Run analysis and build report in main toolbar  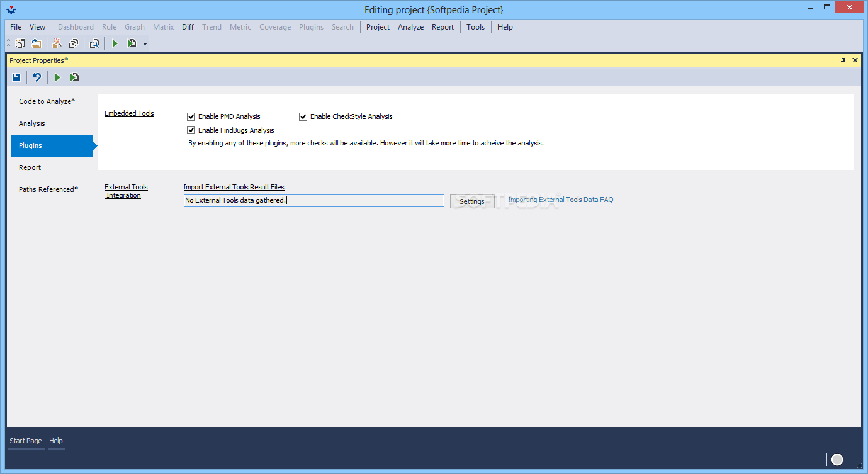132,43
